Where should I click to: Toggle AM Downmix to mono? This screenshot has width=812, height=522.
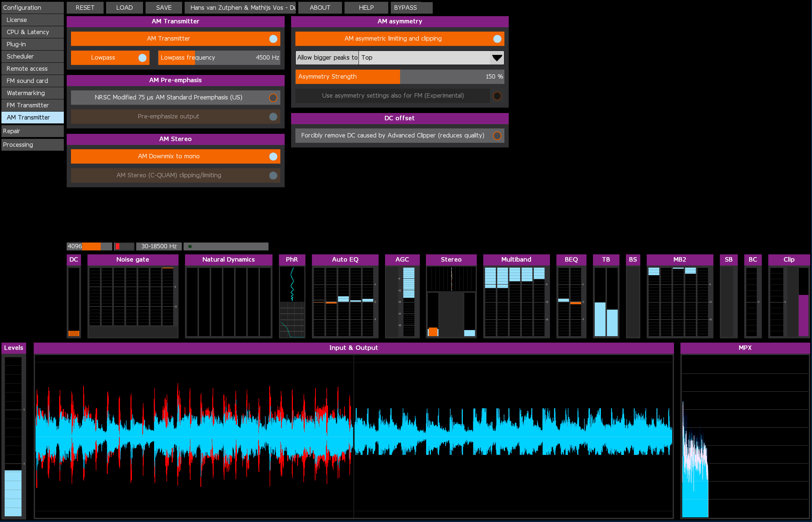tap(175, 156)
